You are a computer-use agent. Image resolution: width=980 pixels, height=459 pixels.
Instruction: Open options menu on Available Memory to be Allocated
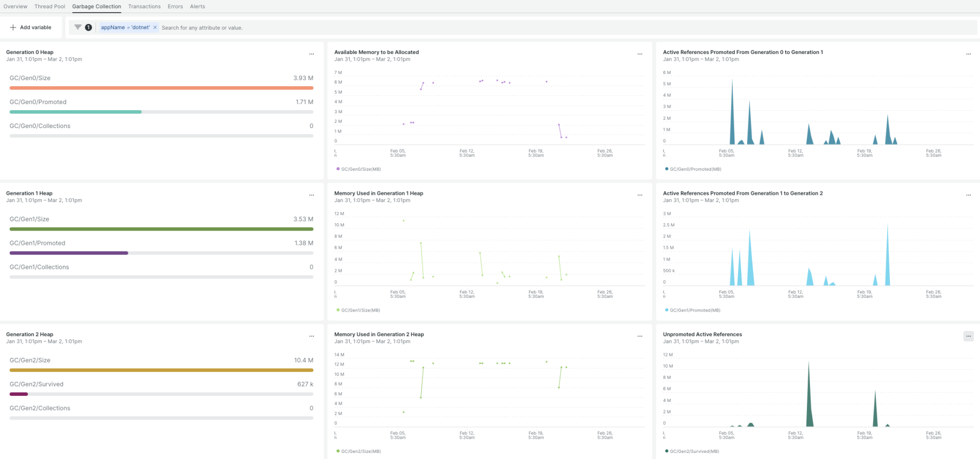click(640, 54)
